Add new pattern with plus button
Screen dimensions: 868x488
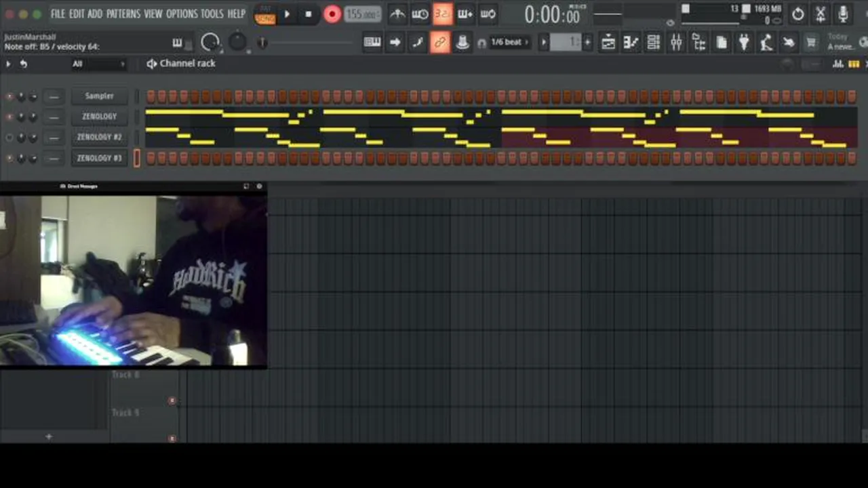point(587,43)
